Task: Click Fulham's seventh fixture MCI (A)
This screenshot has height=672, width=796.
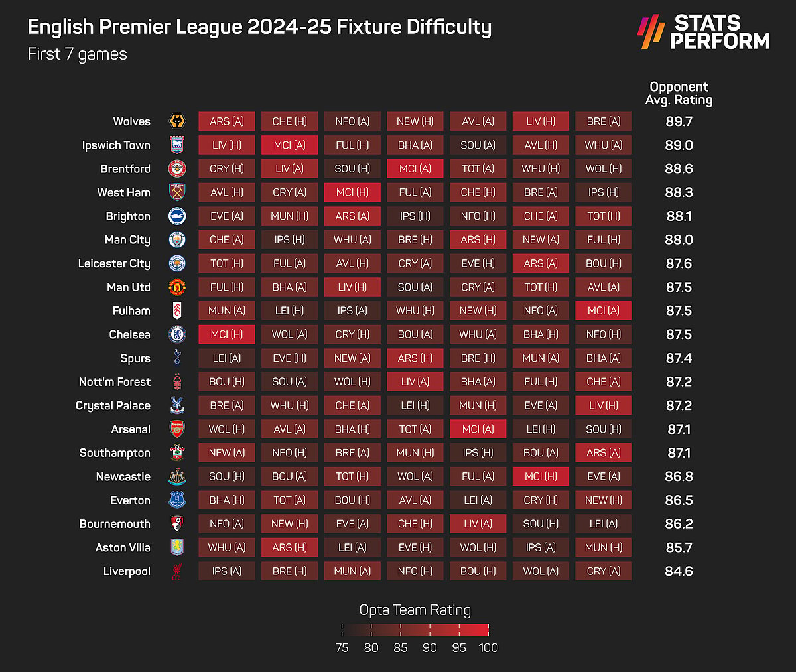Action: 604,310
